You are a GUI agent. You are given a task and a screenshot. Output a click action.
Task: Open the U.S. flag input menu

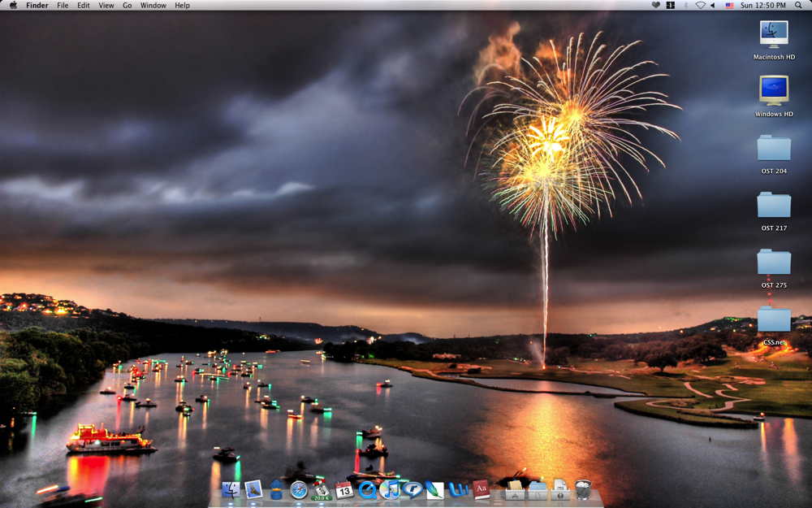point(729,5)
